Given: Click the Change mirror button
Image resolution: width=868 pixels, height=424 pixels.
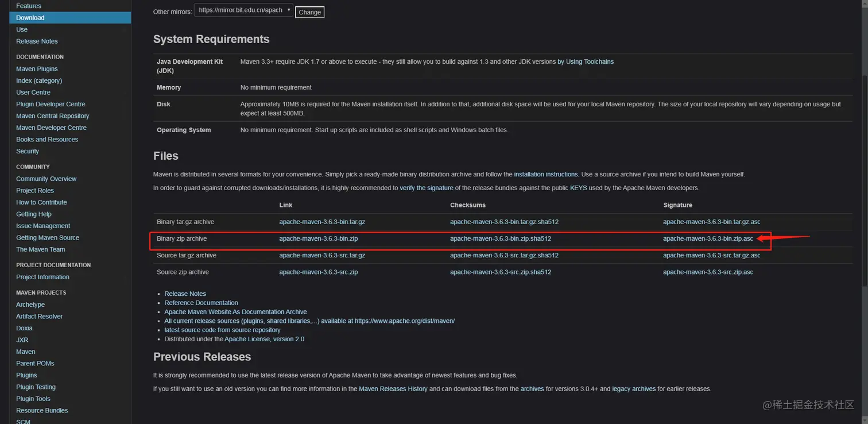Looking at the screenshot, I should (x=309, y=12).
